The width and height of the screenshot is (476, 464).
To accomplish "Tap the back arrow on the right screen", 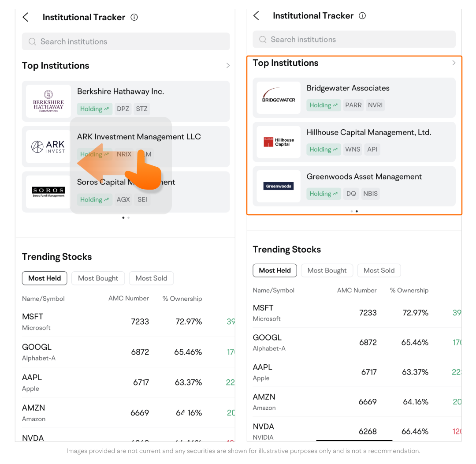I will [257, 16].
